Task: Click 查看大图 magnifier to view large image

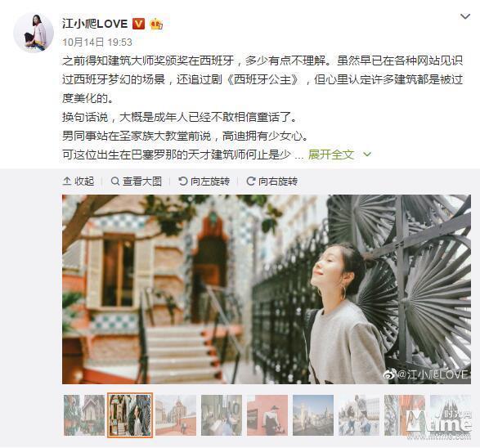Action: click(137, 181)
